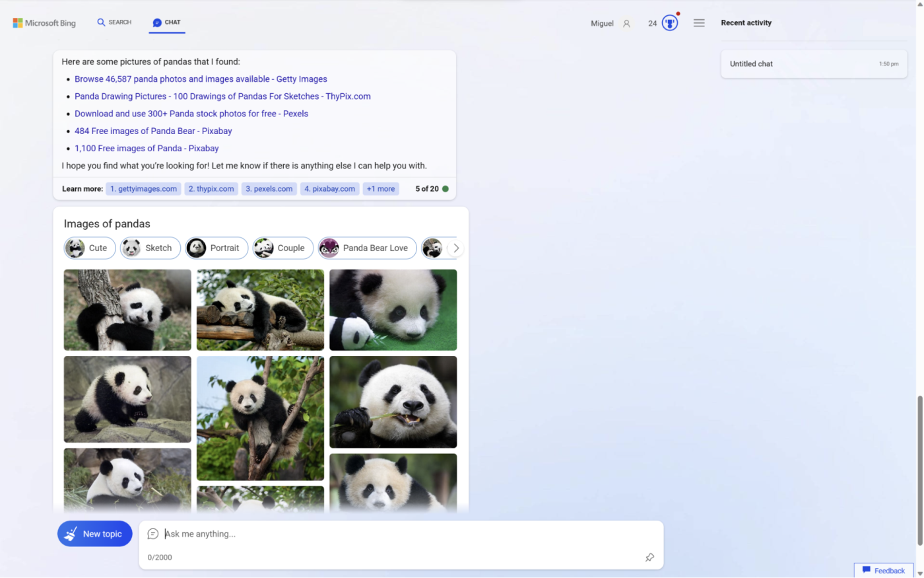Click the pin icon in chat box
The width and height of the screenshot is (924, 578).
(649, 558)
